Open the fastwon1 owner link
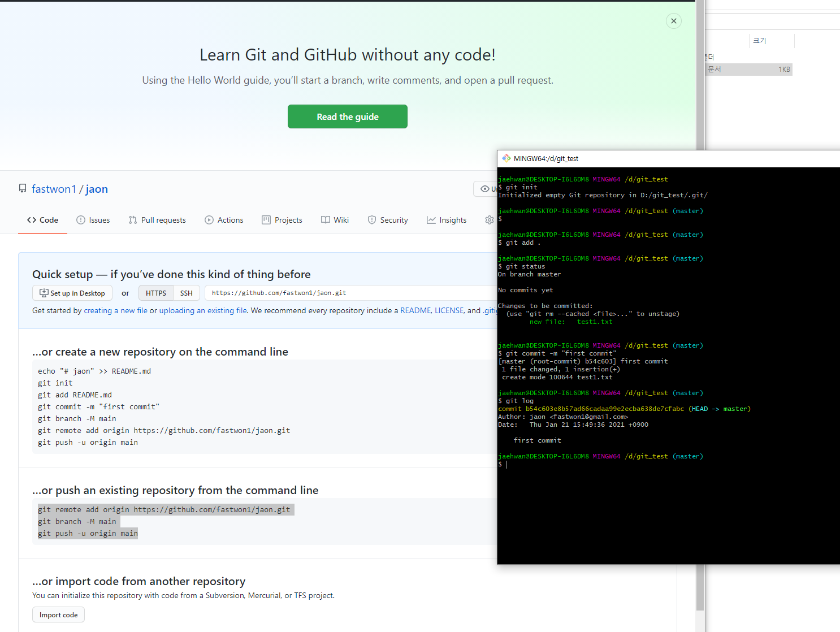840x632 pixels. click(54, 189)
